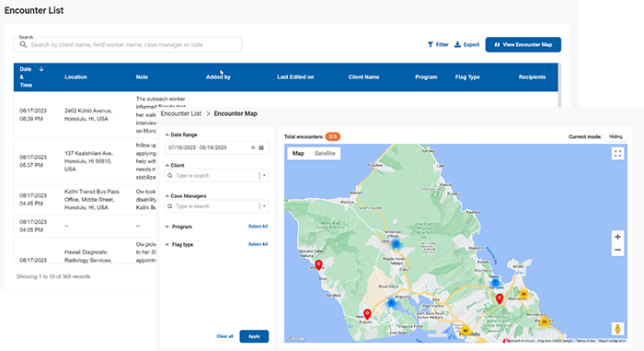Clear the date range with the X icon
Screen dimensions: 644x351
(x=253, y=147)
